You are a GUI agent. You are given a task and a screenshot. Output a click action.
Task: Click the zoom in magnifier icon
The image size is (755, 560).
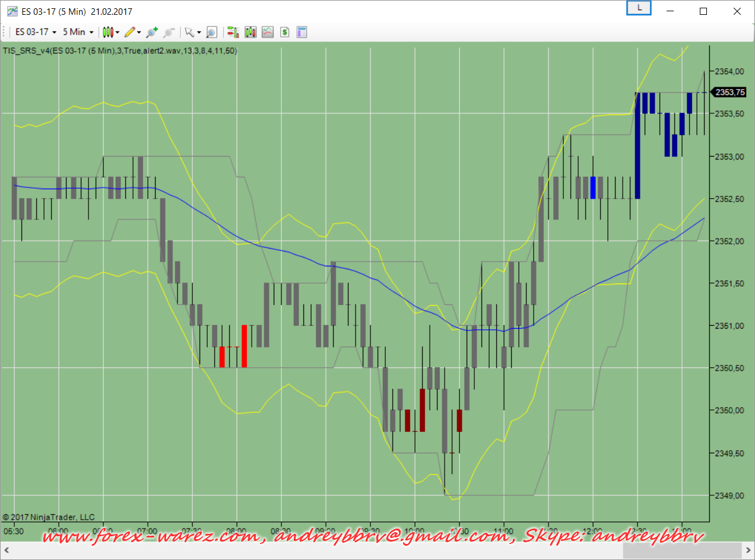click(152, 32)
